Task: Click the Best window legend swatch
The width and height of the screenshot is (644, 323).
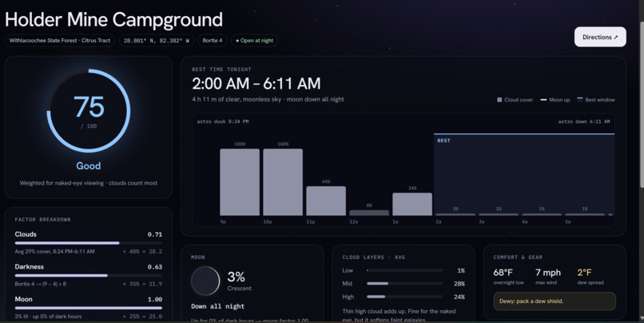Action: pyautogui.click(x=579, y=99)
